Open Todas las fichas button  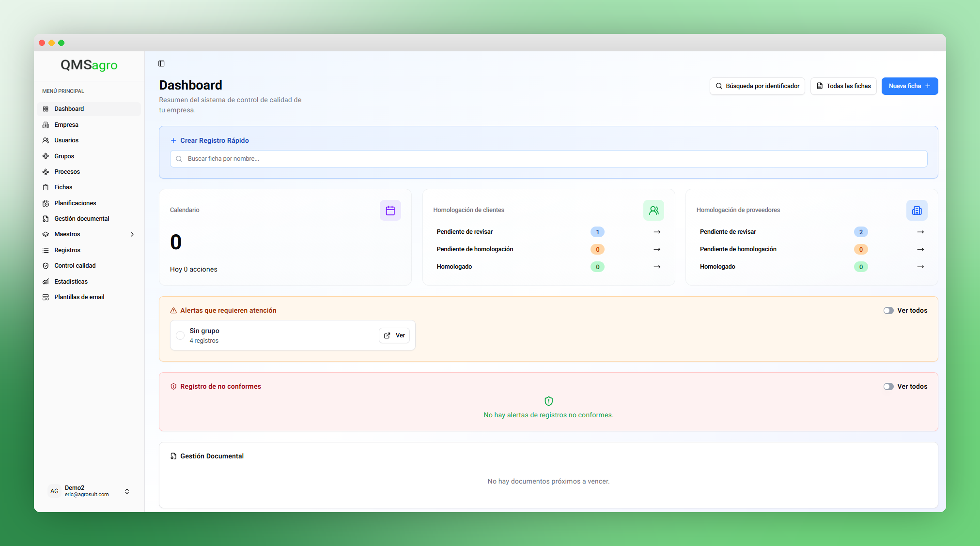[x=843, y=86]
